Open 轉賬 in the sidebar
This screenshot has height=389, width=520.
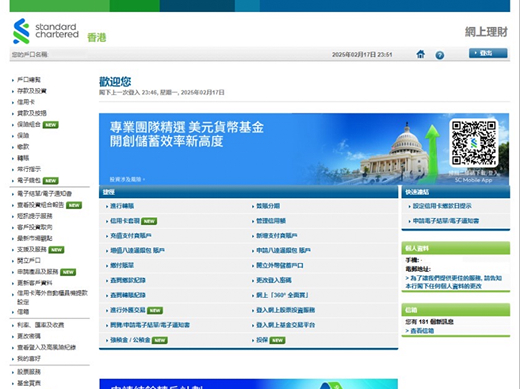point(23,158)
